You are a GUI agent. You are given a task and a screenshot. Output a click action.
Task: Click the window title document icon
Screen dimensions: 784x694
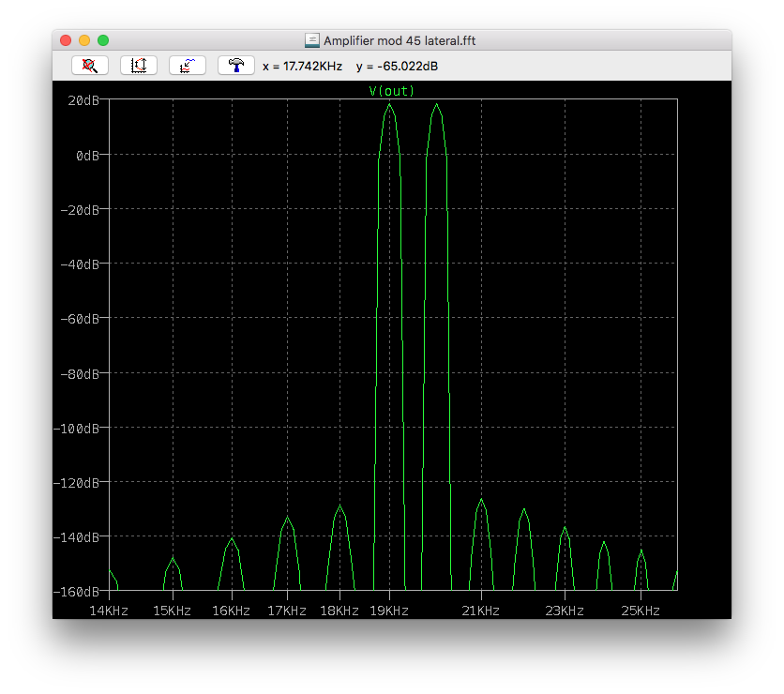(x=312, y=40)
